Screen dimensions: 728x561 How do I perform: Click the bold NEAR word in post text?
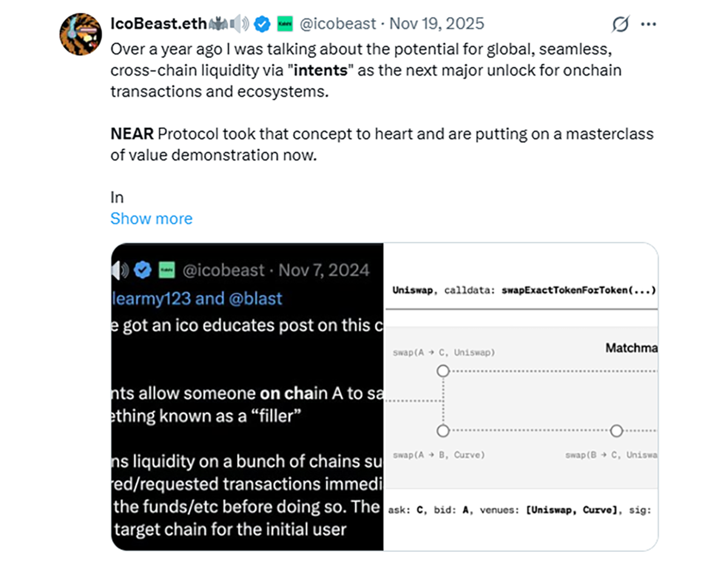pyautogui.click(x=132, y=134)
